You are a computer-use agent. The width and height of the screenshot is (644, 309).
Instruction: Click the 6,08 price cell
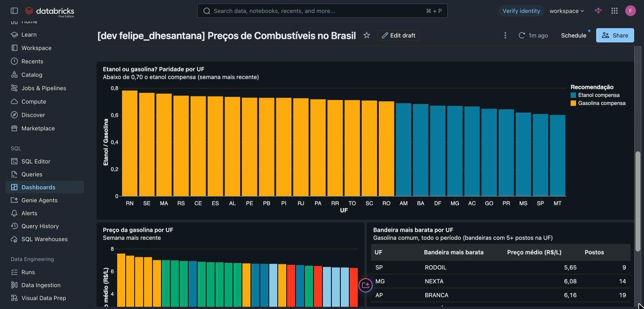(x=570, y=281)
